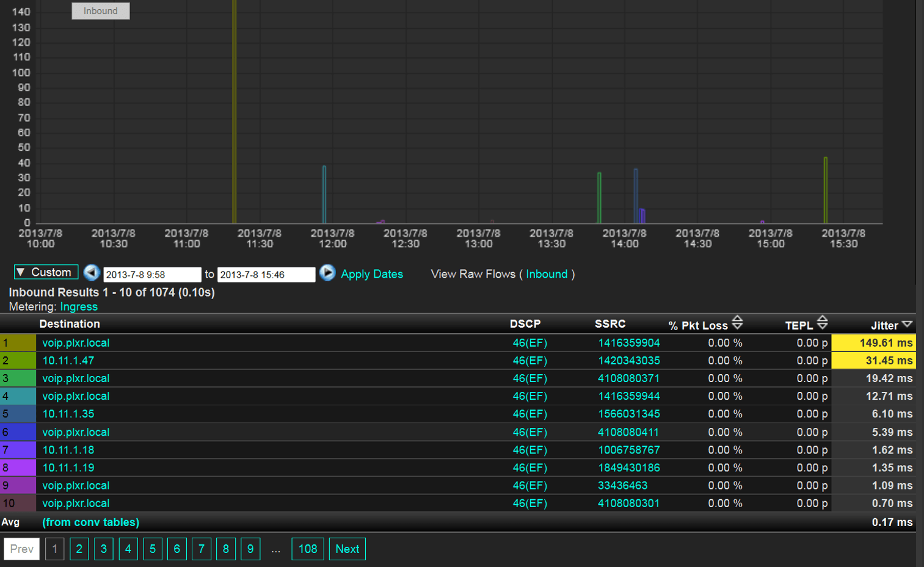Click the Ingress metering link
Screen dimensions: 924x567
point(79,306)
